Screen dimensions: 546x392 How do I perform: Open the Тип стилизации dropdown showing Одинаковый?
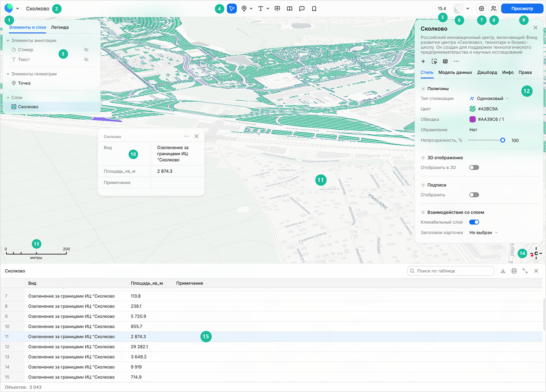[x=489, y=99]
